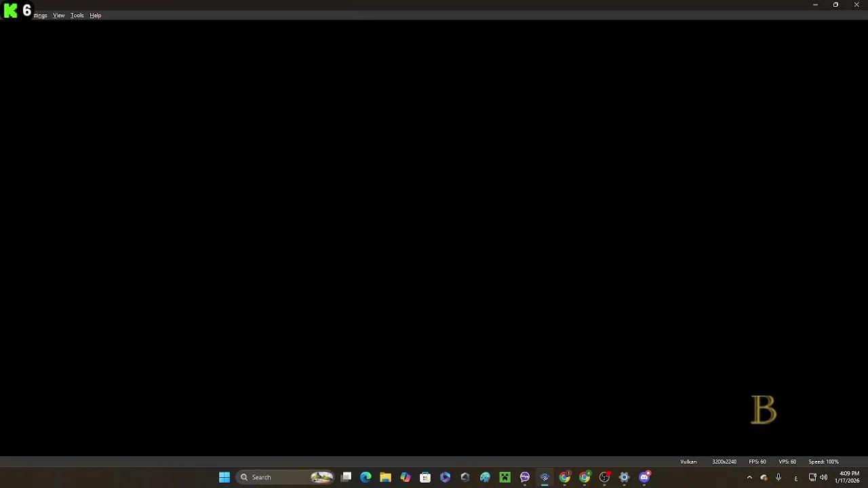
Task: Click the FPS: 60 status entry
Action: pyautogui.click(x=757, y=462)
